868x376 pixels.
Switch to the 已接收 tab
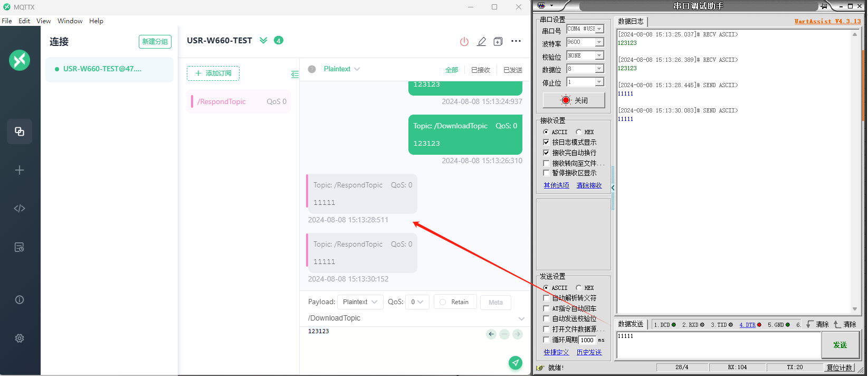pos(480,70)
